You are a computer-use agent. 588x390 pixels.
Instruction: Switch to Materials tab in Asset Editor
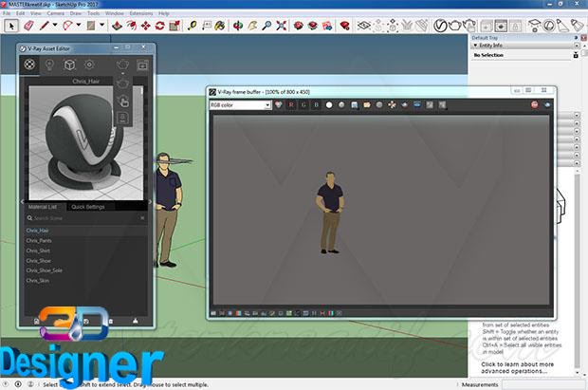[x=29, y=65]
